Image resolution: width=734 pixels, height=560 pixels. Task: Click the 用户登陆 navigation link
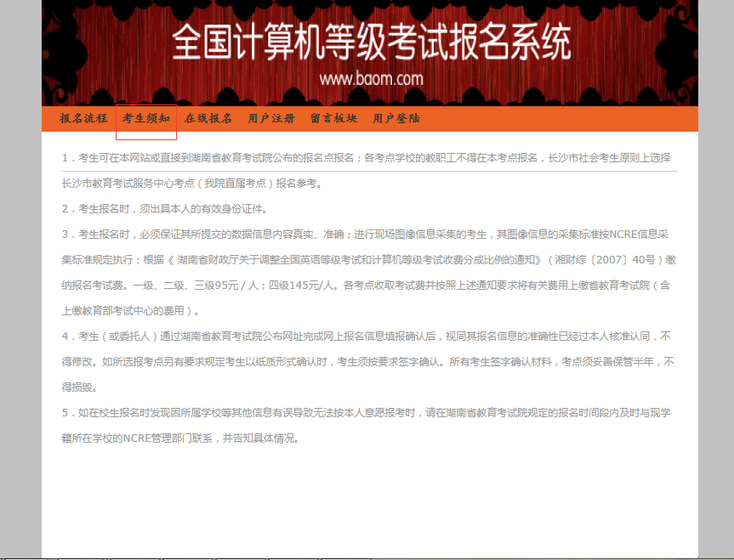point(396,118)
